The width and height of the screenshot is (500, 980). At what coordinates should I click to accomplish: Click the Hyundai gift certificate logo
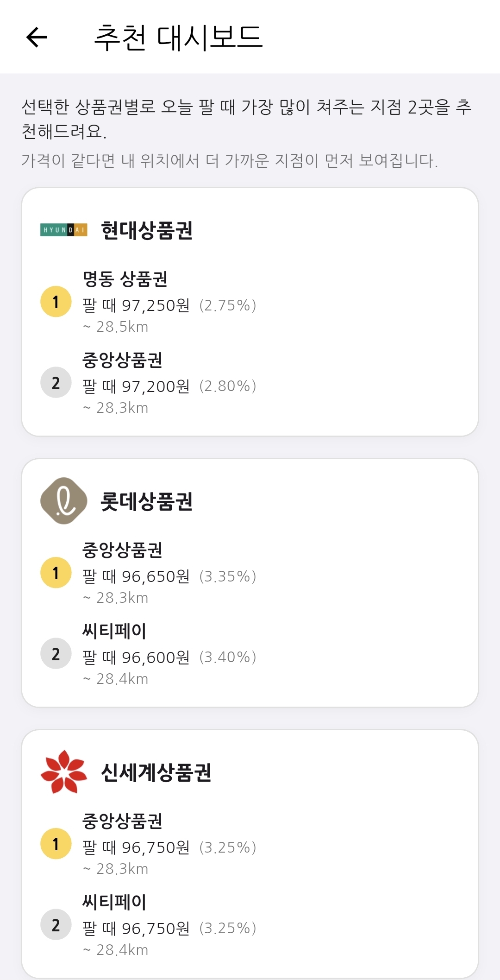[64, 230]
